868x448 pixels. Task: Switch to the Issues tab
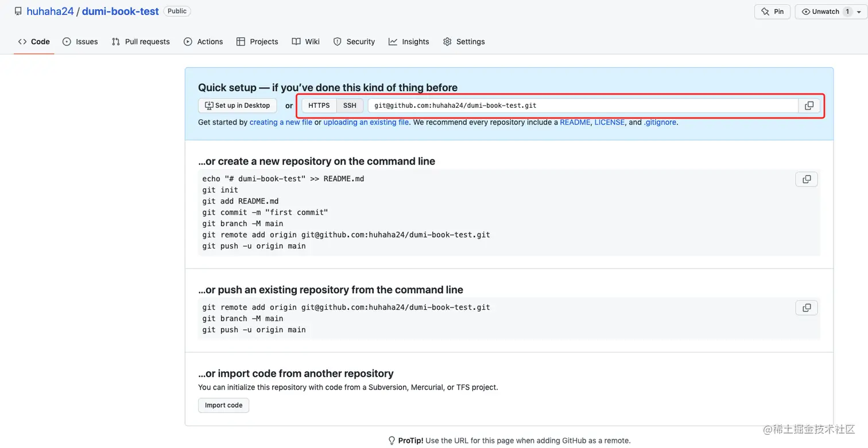pyautogui.click(x=80, y=41)
